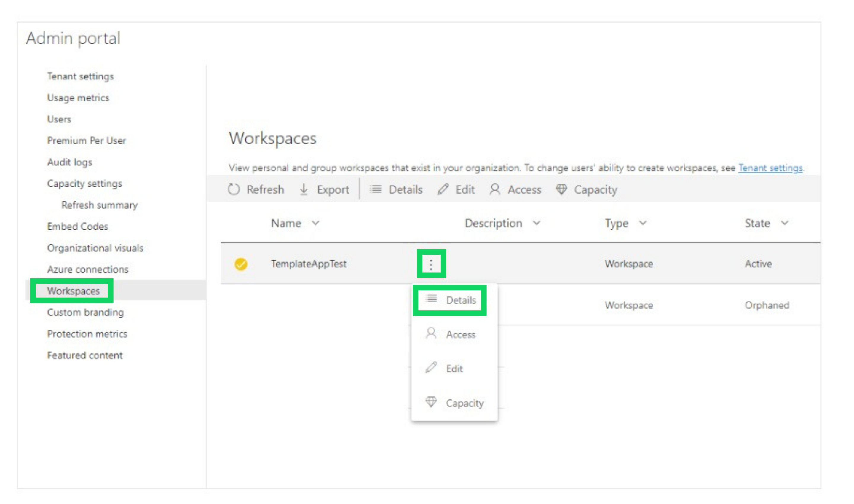Open Workspaces in the left navigation
This screenshot has height=504, width=854.
[73, 291]
